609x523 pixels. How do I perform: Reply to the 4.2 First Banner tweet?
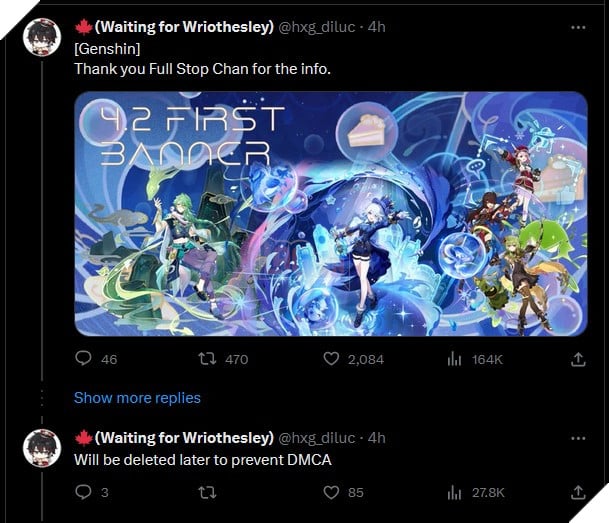[x=84, y=359]
